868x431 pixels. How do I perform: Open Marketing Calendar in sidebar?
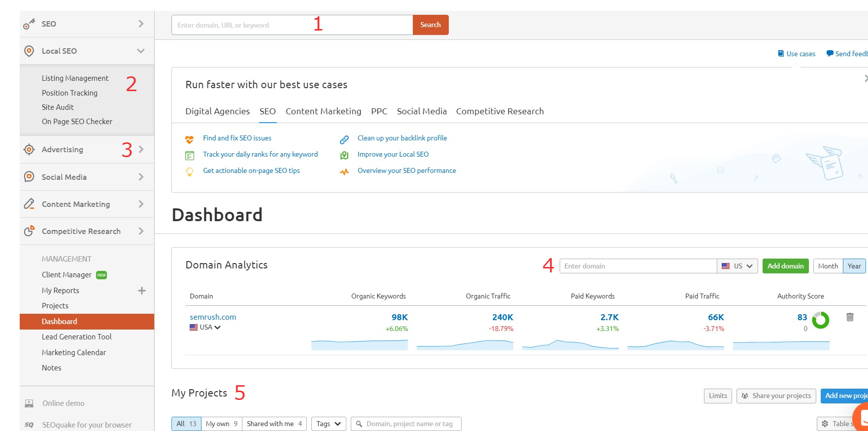point(73,353)
